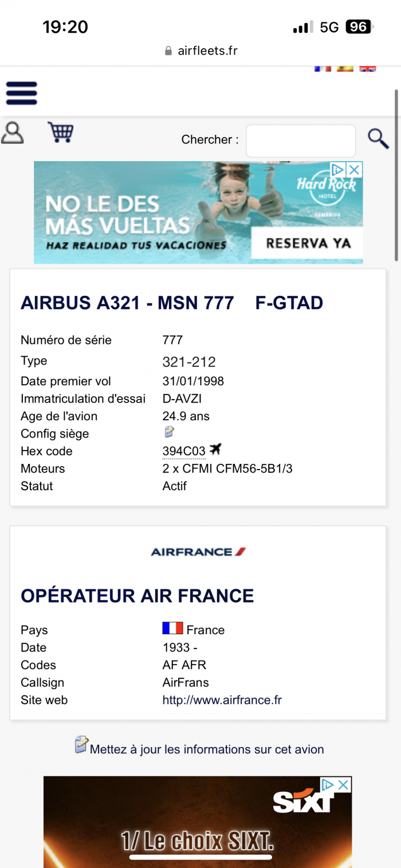Switch site language to French flag
Viewport: 401px width, 868px height.
[323, 69]
